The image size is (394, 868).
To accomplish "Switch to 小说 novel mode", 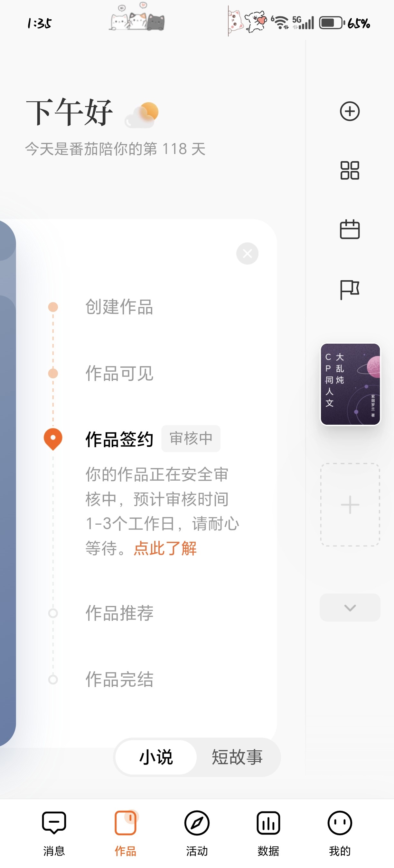I will [x=156, y=757].
